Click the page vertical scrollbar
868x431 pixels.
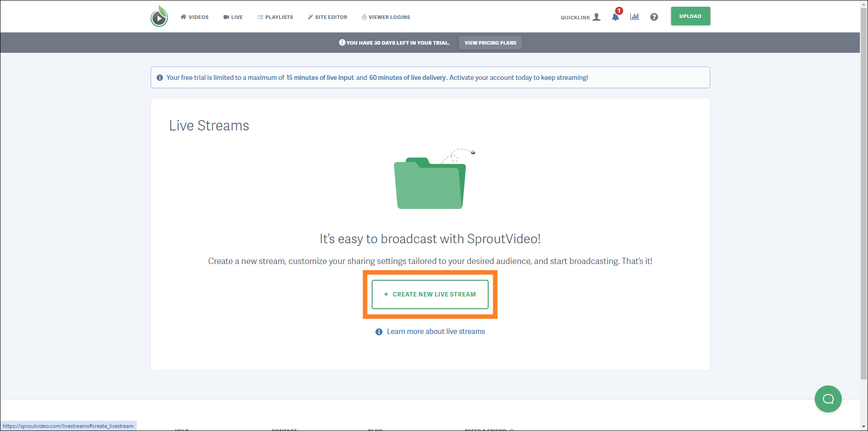point(864,194)
